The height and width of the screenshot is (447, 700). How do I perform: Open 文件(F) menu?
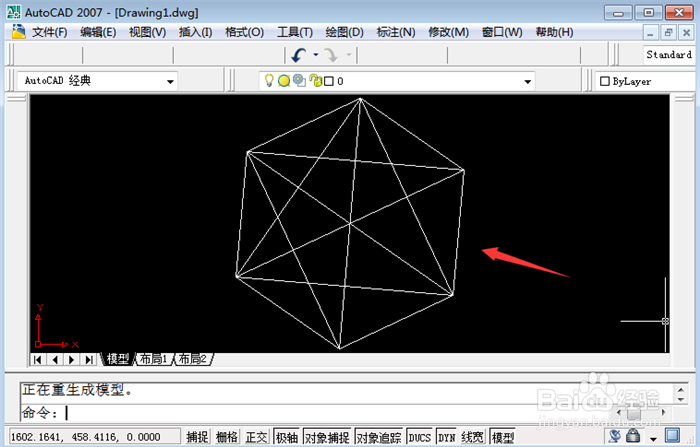[x=50, y=32]
